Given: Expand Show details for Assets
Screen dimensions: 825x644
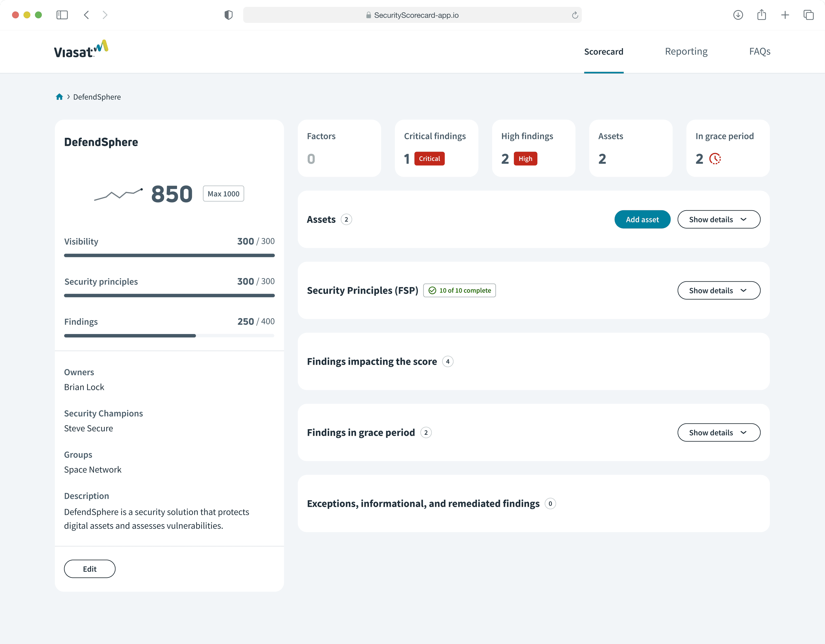Looking at the screenshot, I should (719, 219).
